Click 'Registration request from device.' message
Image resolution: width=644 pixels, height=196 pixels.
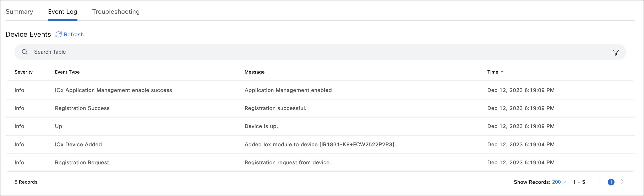point(288,163)
